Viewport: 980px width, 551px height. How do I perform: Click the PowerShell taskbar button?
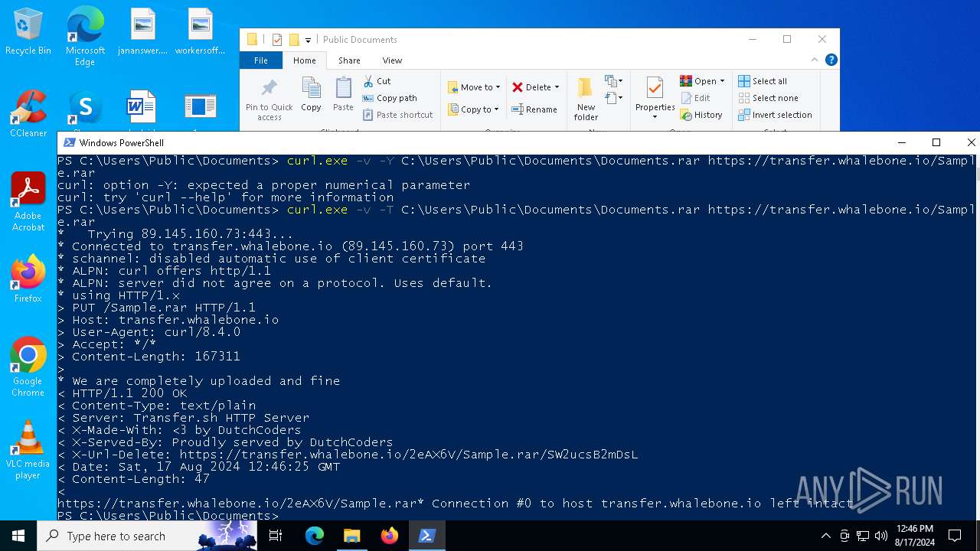427,536
